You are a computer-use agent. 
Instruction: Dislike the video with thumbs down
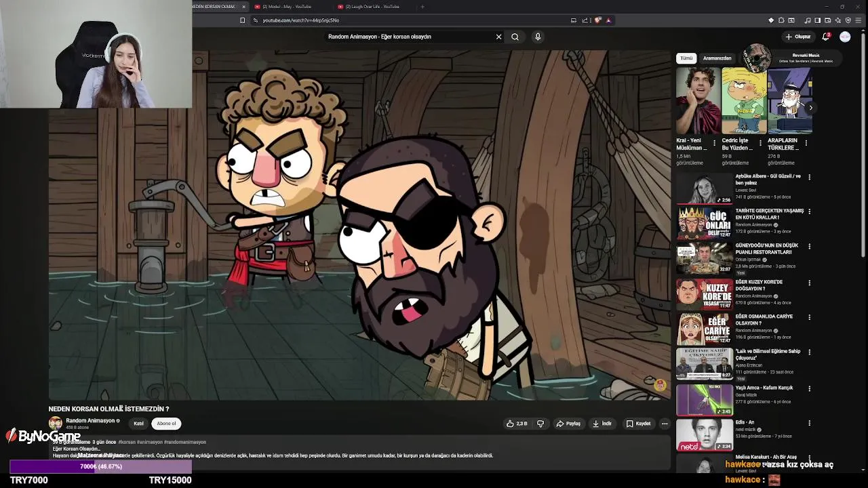coord(540,424)
